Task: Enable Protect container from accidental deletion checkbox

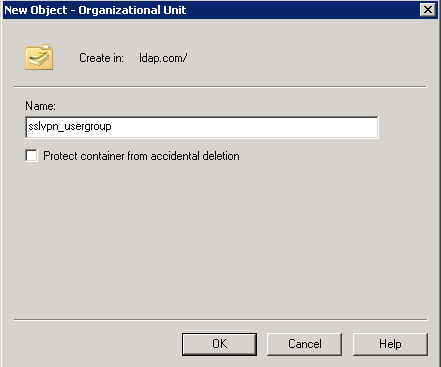Action: click(x=31, y=156)
